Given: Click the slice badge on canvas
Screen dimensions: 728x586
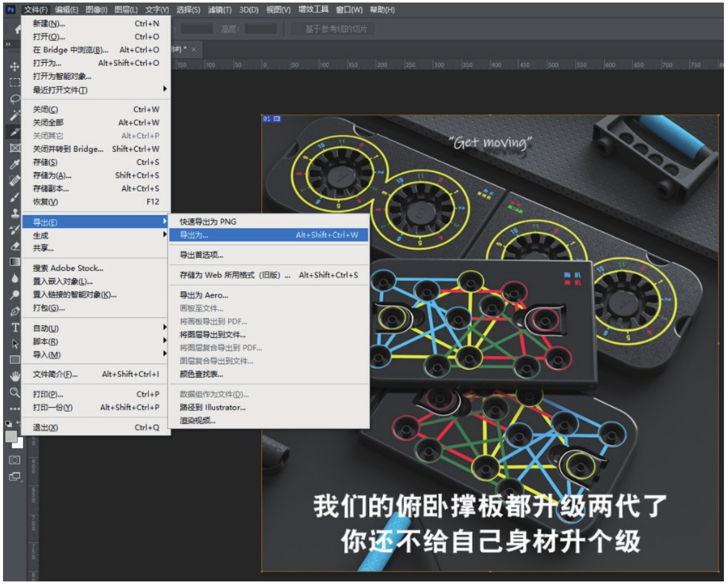Looking at the screenshot, I should [x=271, y=119].
